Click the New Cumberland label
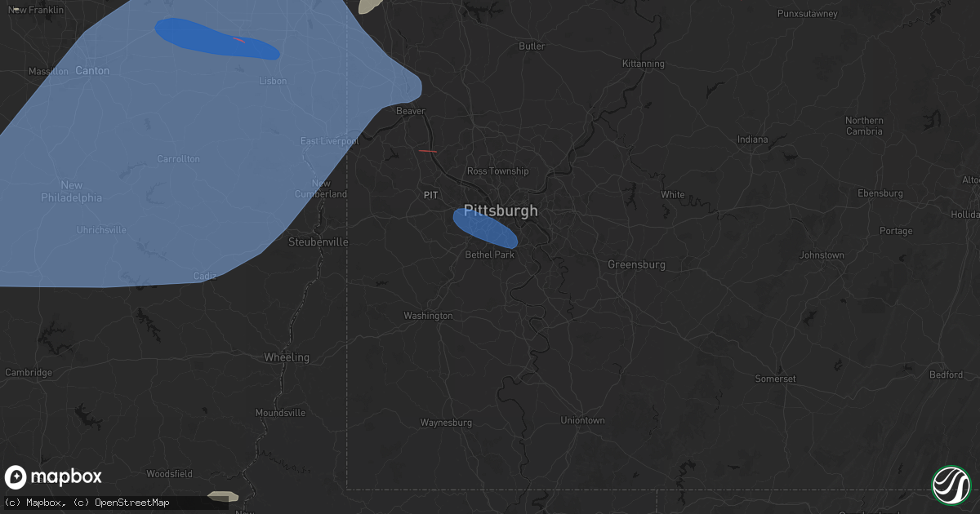Viewport: 980px width, 514px height. (321, 188)
